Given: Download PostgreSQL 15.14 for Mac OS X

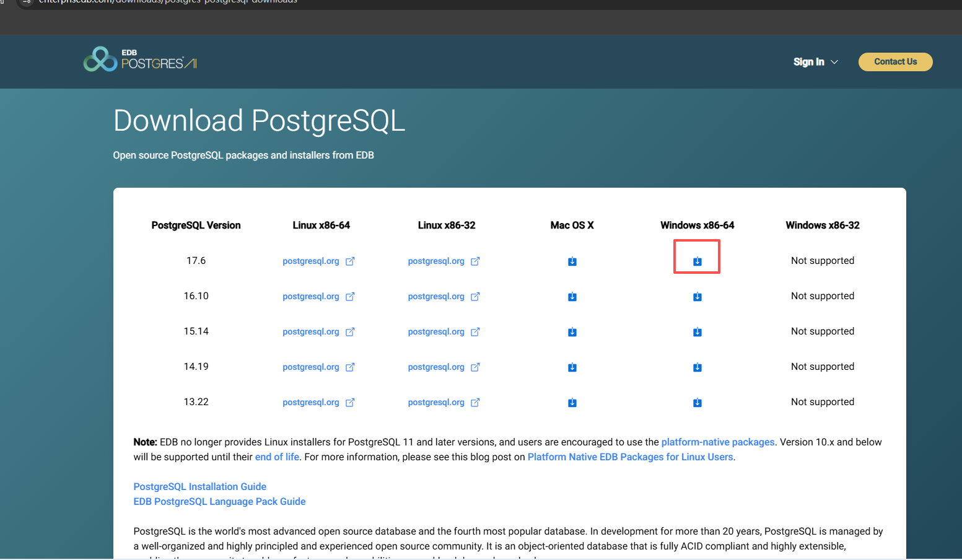Looking at the screenshot, I should (x=572, y=332).
